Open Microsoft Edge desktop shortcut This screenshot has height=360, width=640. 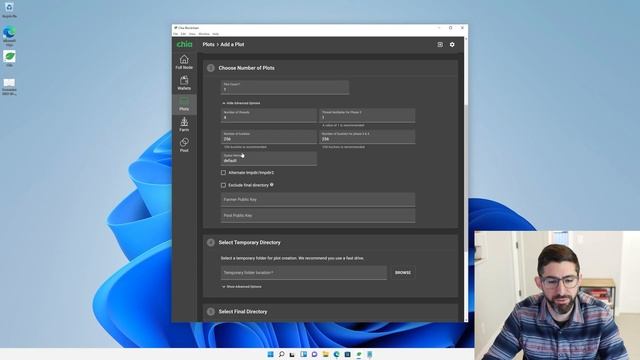(x=9, y=36)
